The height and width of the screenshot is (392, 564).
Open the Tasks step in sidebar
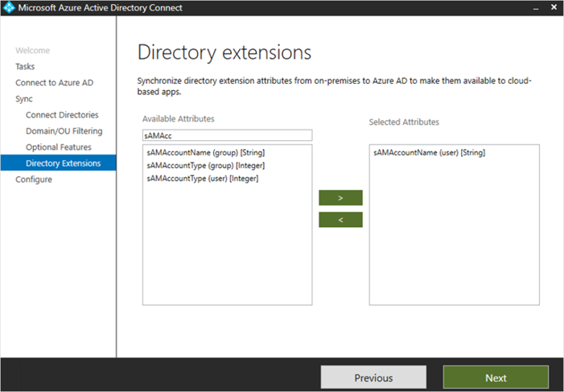pos(25,67)
